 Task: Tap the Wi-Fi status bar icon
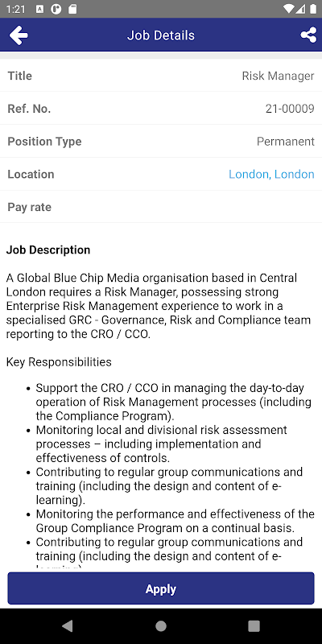(288, 9)
